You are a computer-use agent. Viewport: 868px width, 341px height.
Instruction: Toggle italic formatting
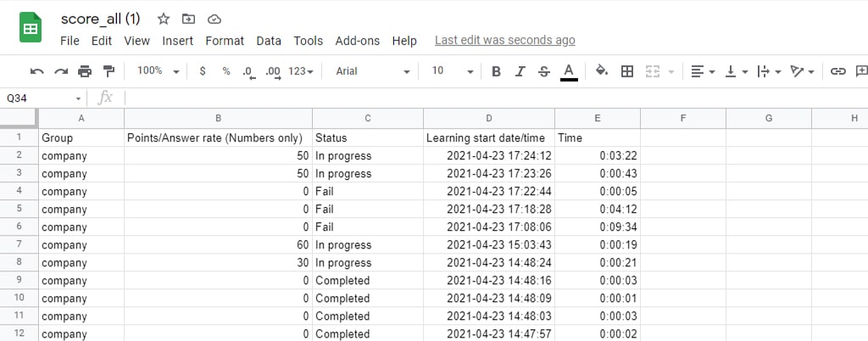tap(520, 71)
